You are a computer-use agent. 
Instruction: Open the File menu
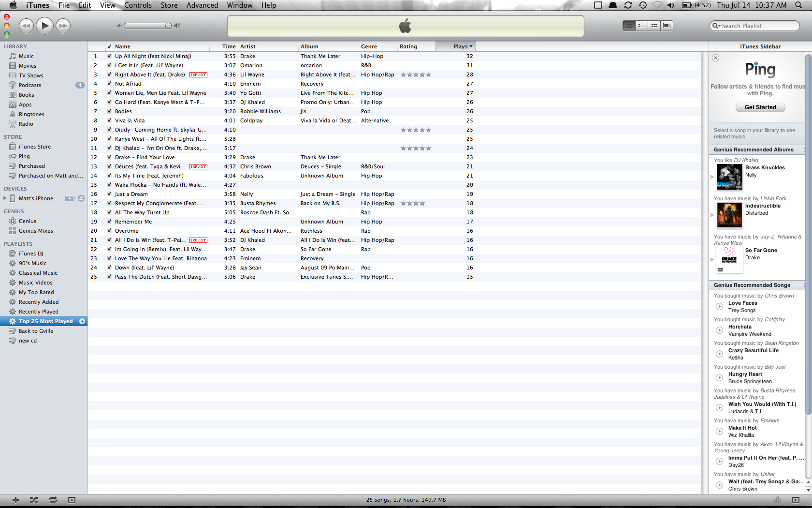click(x=64, y=5)
